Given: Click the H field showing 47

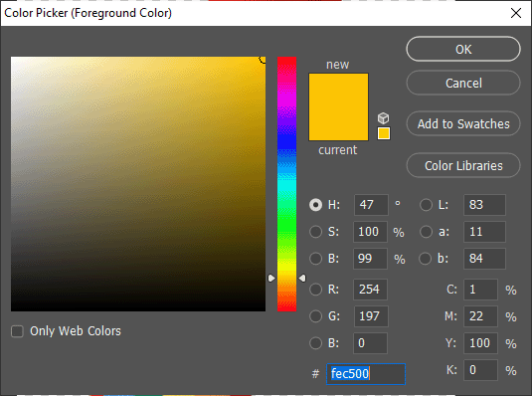Looking at the screenshot, I should [x=371, y=205].
